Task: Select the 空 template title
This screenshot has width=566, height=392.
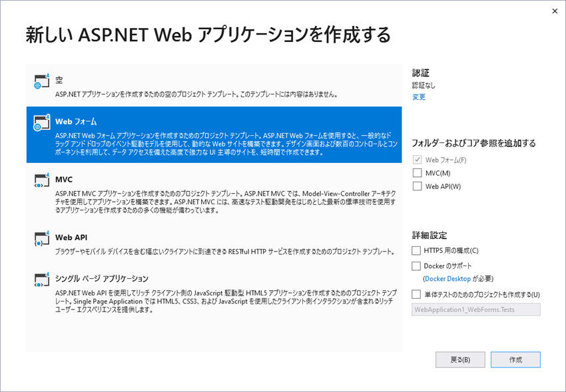Action: pyautogui.click(x=59, y=80)
